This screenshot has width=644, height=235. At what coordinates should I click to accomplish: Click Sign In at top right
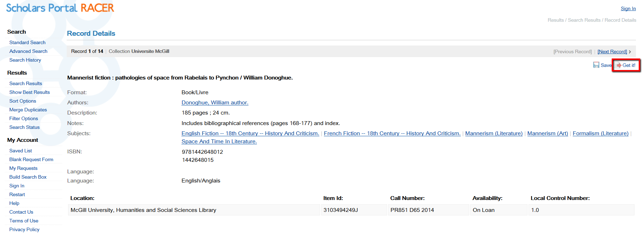click(x=628, y=8)
